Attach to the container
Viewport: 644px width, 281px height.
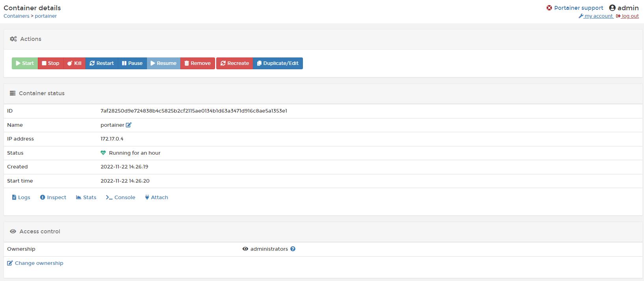click(156, 198)
